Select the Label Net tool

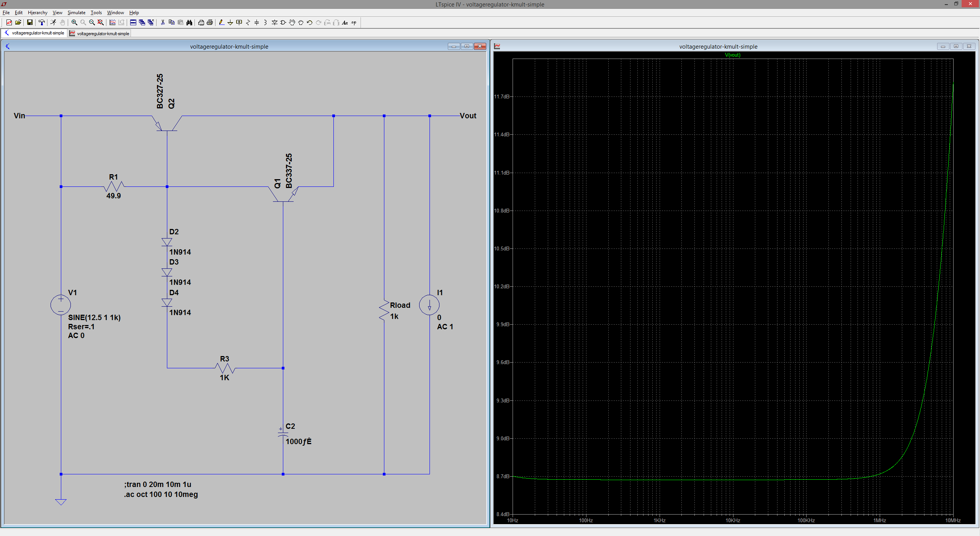(x=239, y=23)
